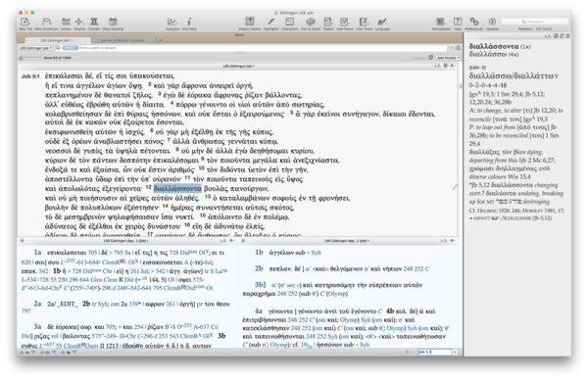The image size is (588, 380).
Task: Open the Workspaces toolbar icon
Action: [x=441, y=23]
